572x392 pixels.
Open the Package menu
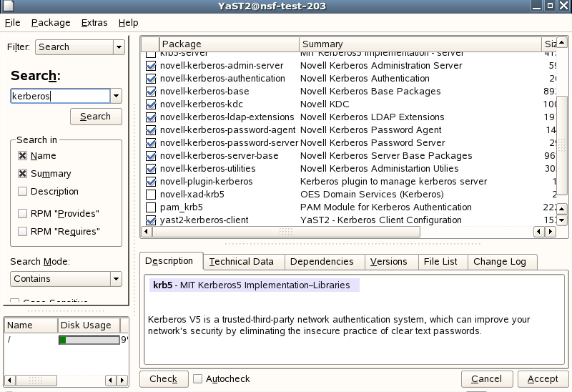(x=51, y=23)
